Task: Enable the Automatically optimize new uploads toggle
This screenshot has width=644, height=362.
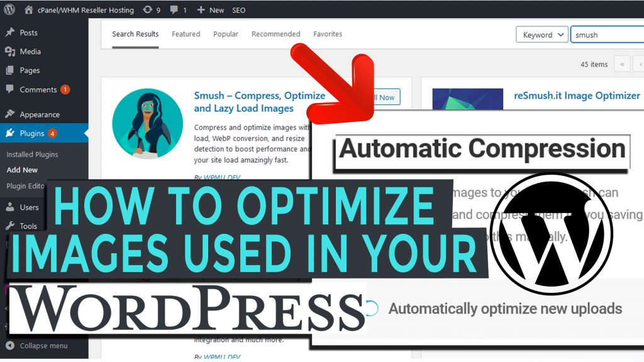Action: pos(373,309)
